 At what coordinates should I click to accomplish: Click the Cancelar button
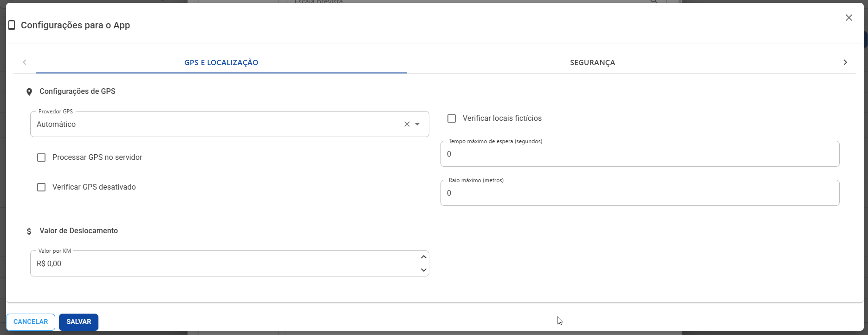tap(31, 322)
